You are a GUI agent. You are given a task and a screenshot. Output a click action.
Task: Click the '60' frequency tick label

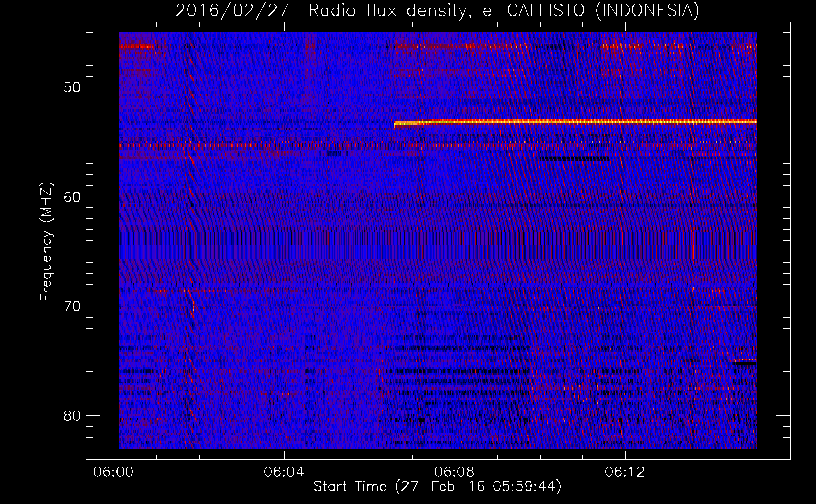click(x=72, y=197)
